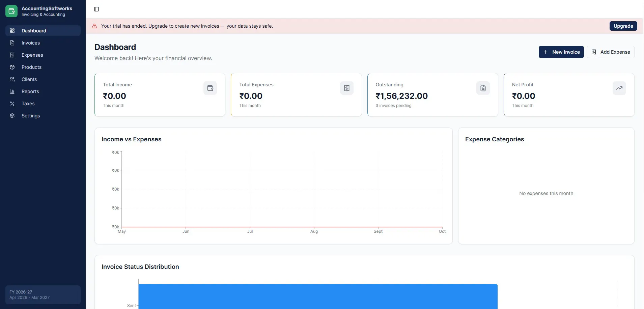Click the Total Expenses receipt icon
Screen dimensions: 644x309
click(347, 88)
